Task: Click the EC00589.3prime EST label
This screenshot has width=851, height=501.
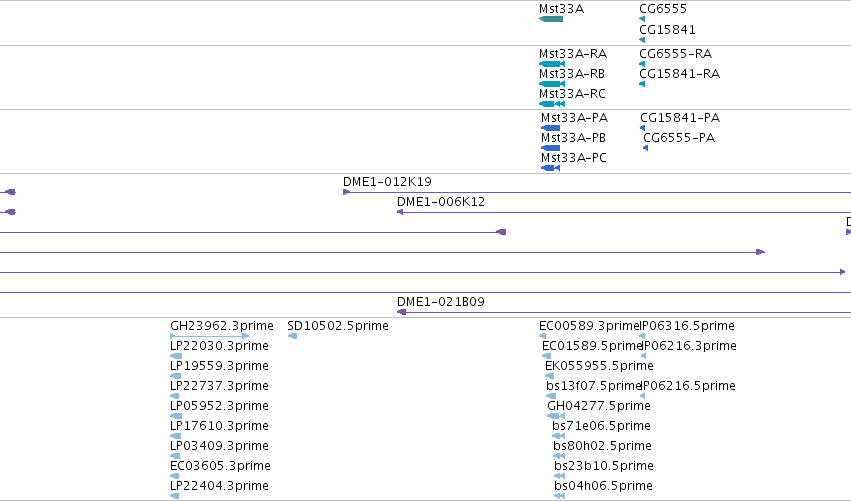Action: [589, 326]
